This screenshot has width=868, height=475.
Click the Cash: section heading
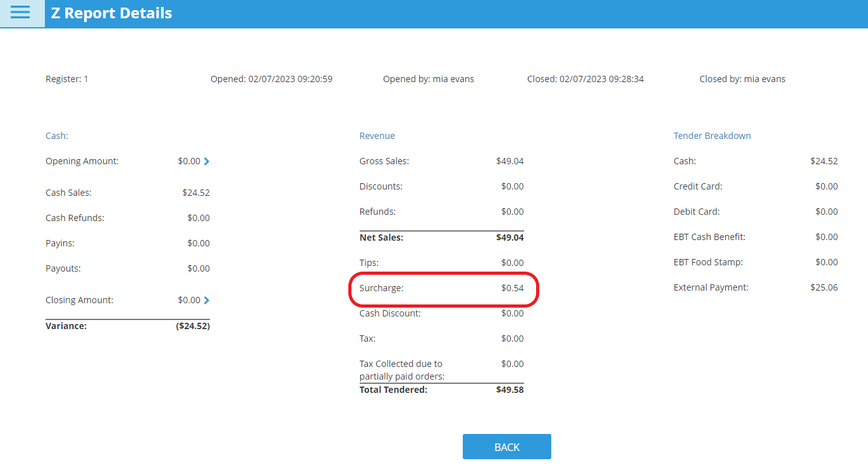pos(57,136)
